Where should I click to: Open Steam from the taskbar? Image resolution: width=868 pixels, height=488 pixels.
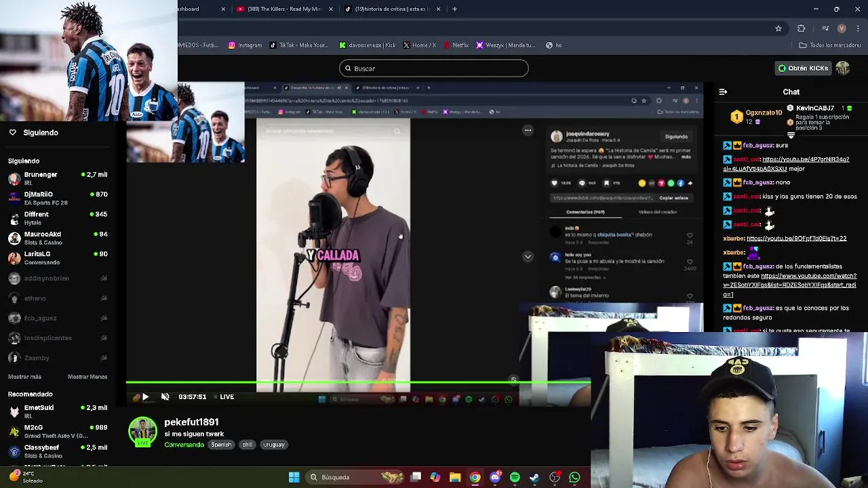534,477
